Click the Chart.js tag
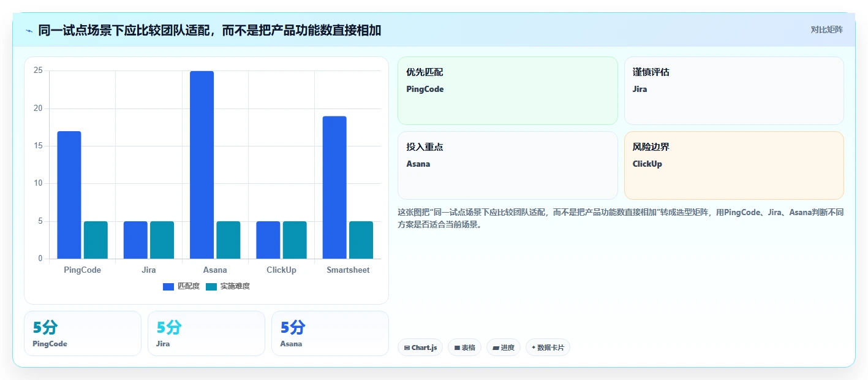Screen dimensions: 868x380 pos(420,348)
